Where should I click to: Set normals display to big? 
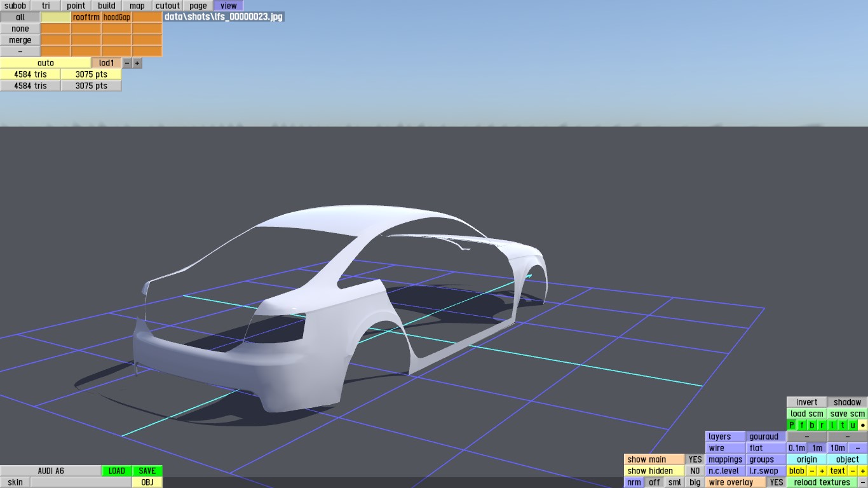695,482
